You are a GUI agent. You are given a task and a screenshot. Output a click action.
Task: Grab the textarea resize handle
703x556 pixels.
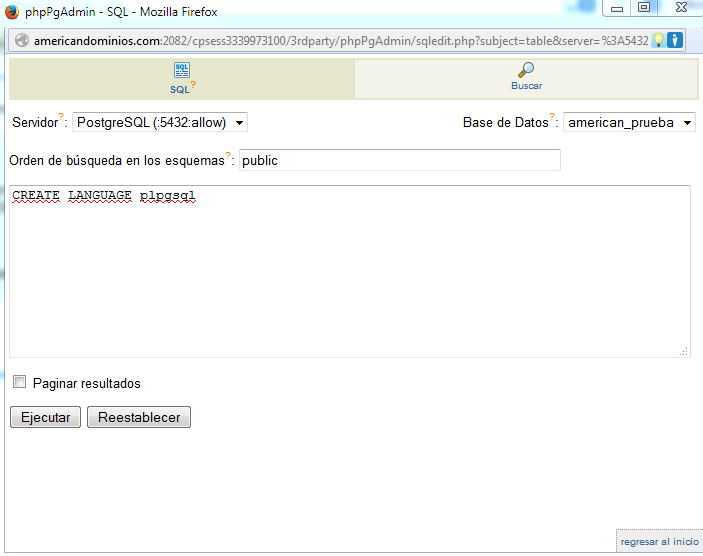point(683,352)
